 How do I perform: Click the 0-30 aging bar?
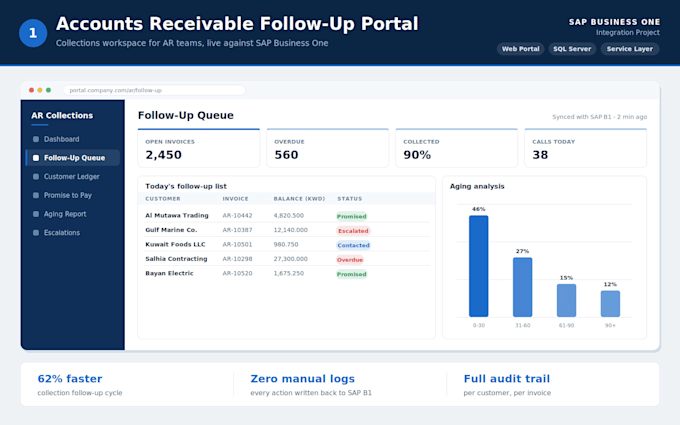478,266
